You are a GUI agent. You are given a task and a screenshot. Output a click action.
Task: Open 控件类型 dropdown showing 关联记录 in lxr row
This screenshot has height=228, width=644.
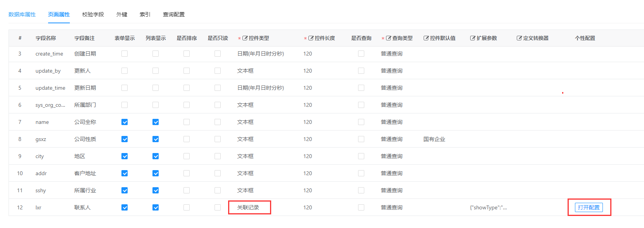(x=248, y=207)
